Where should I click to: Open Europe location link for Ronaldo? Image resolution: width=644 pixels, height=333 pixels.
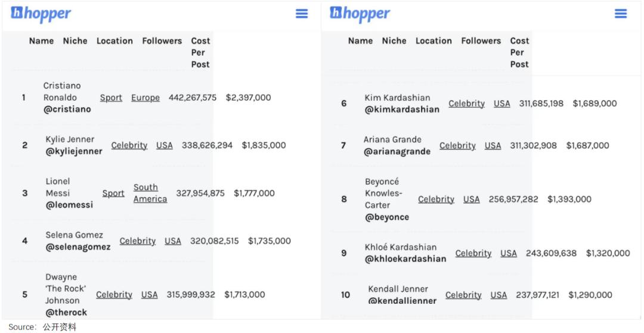coord(145,98)
